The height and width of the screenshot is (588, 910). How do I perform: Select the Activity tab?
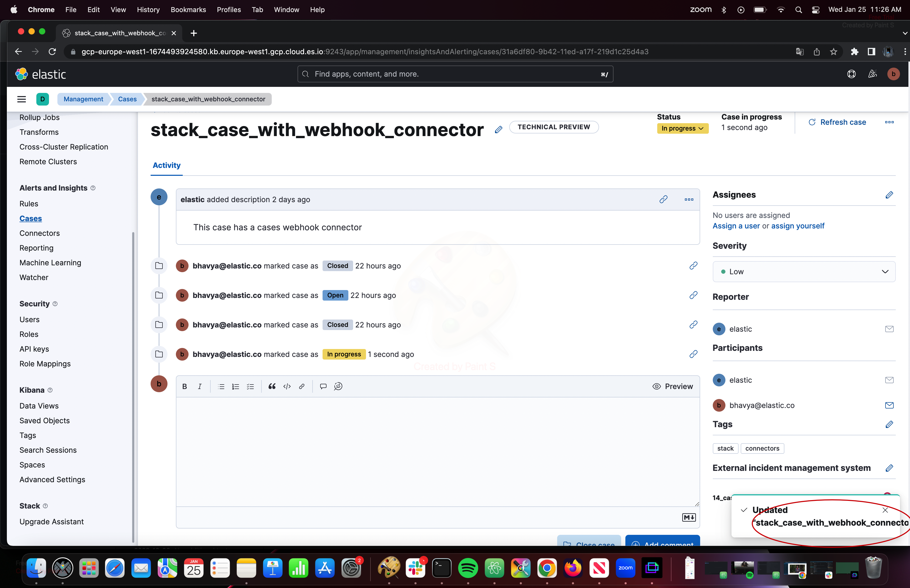point(166,165)
